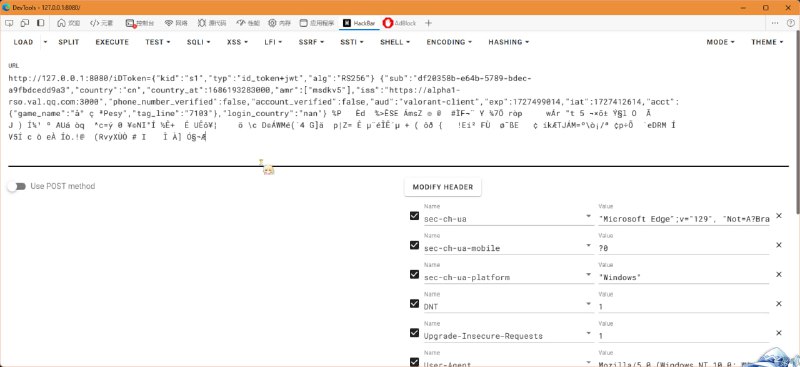Switch to the 性能 performance tab
800x367 pixels.
(x=248, y=23)
